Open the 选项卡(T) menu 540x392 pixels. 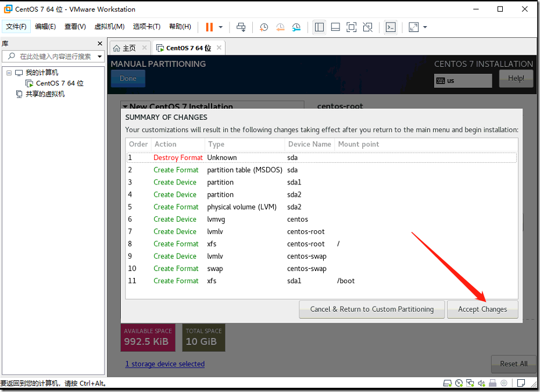[146, 27]
